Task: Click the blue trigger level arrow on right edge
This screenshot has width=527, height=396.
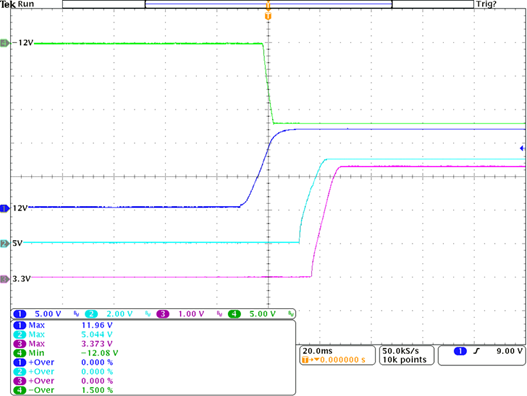Action: coord(522,148)
